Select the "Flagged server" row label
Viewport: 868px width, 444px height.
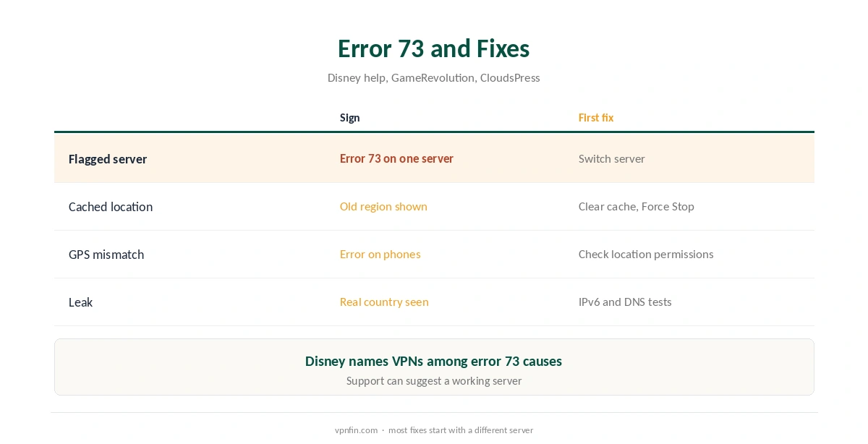tap(108, 159)
